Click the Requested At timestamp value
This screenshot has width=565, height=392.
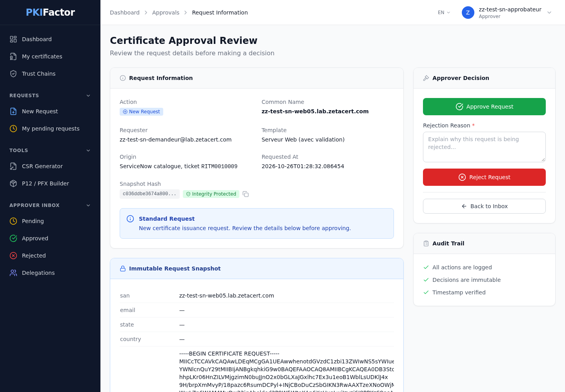click(303, 166)
